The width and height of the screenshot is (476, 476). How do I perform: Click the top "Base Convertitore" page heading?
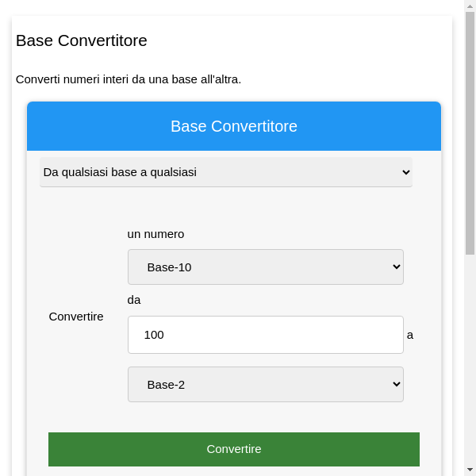82,40
